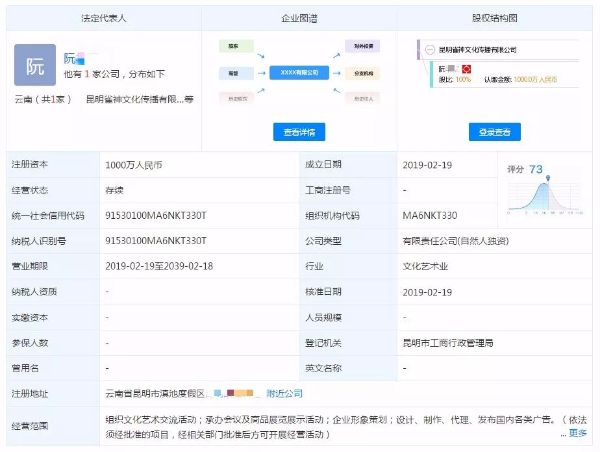
Task: Click the center XXXX有限公司 graph node
Action: (x=299, y=72)
